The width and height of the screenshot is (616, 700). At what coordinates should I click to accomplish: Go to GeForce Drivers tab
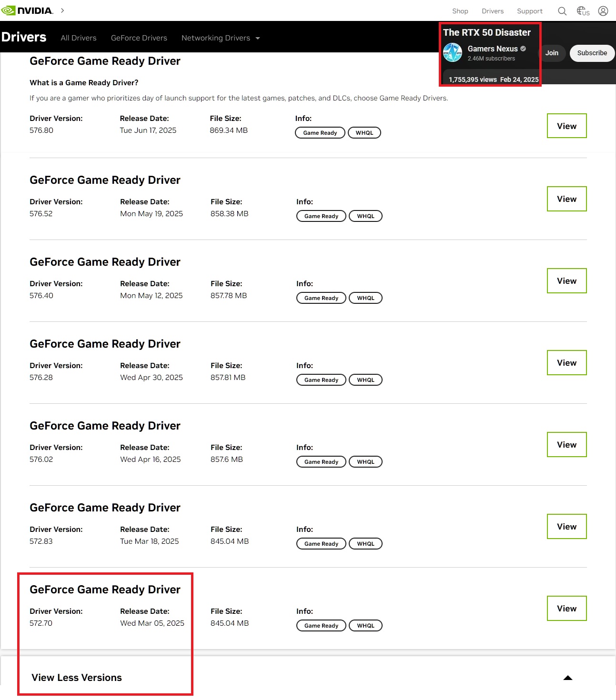tap(139, 38)
